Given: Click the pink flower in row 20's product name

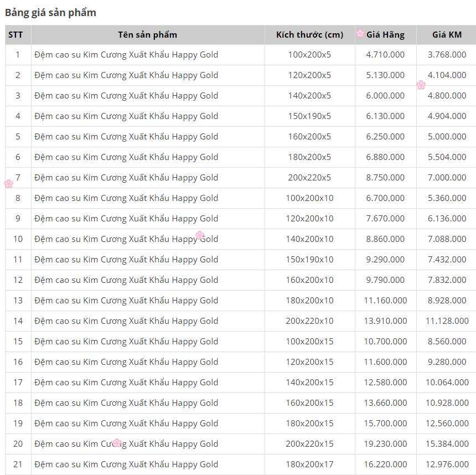Looking at the screenshot, I should pos(117,443).
